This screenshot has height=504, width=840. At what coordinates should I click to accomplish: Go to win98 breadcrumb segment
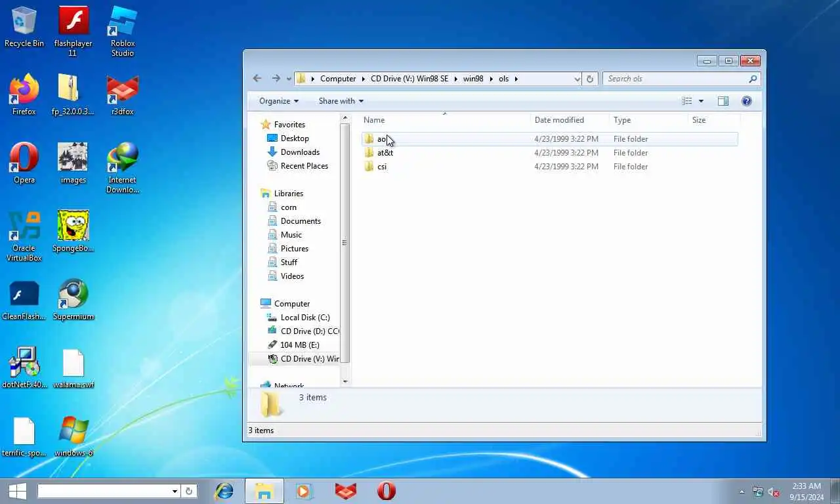coord(473,79)
